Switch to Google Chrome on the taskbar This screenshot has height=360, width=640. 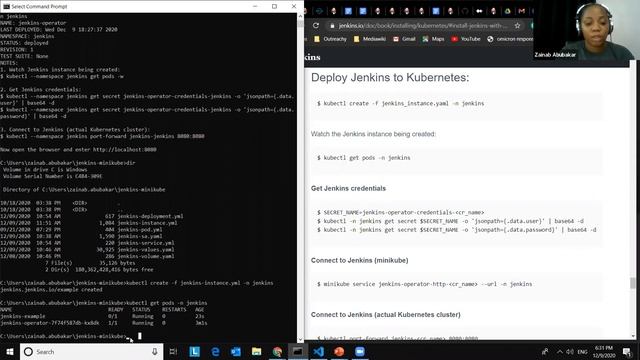point(277,351)
